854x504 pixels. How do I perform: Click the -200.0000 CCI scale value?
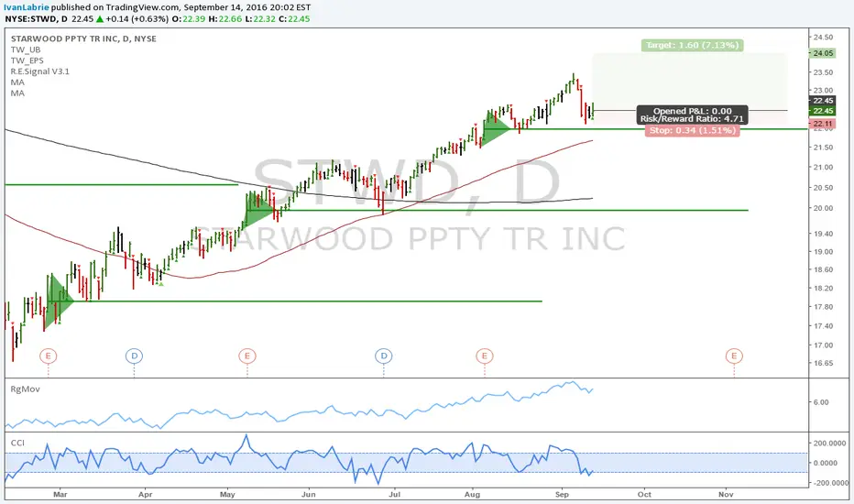click(829, 483)
